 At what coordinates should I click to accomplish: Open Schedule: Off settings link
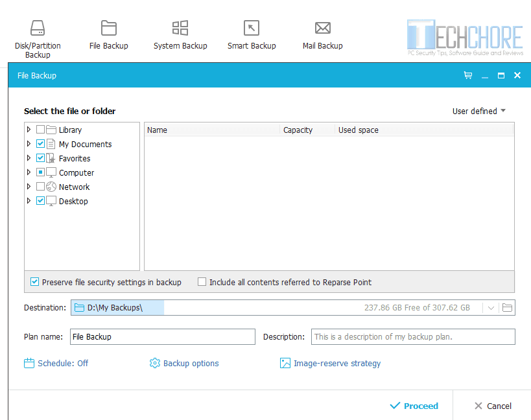tap(63, 363)
